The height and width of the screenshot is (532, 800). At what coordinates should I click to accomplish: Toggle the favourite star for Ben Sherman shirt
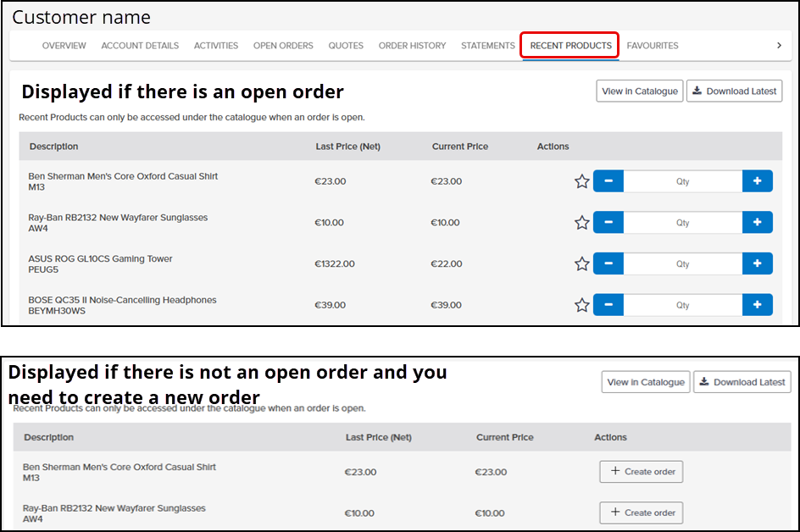[x=582, y=180]
